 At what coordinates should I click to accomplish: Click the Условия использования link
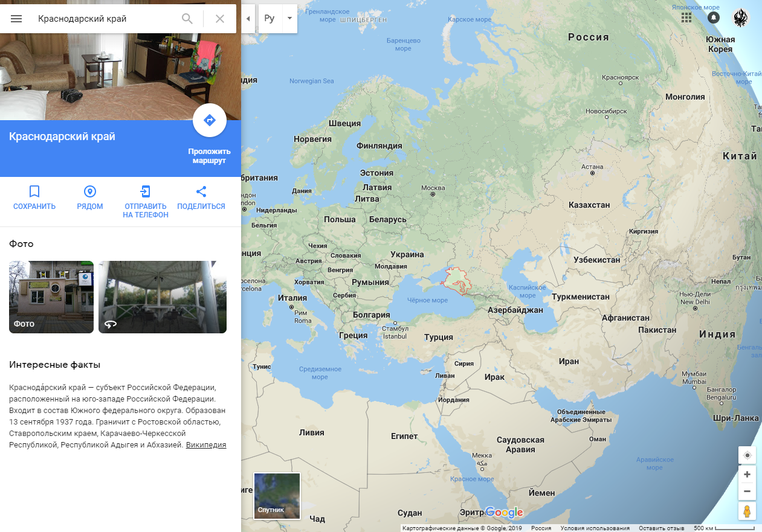pos(595,528)
